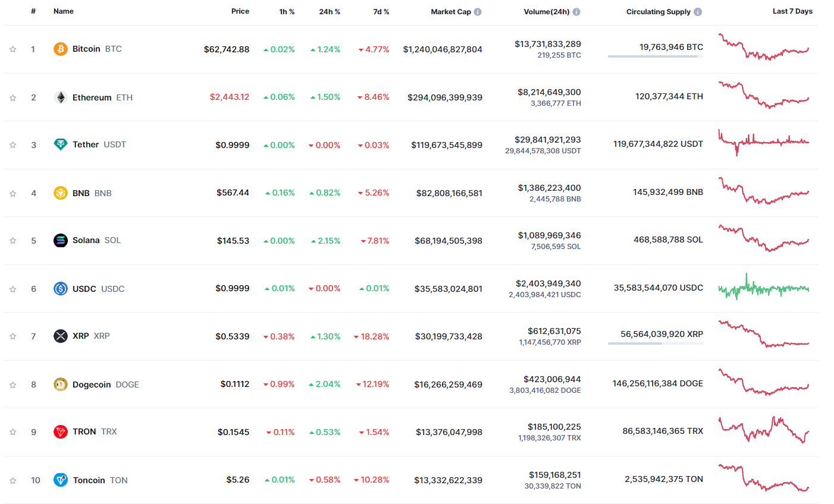834x504 pixels.
Task: Star Solana to add to watchlist
Action: click(12, 241)
